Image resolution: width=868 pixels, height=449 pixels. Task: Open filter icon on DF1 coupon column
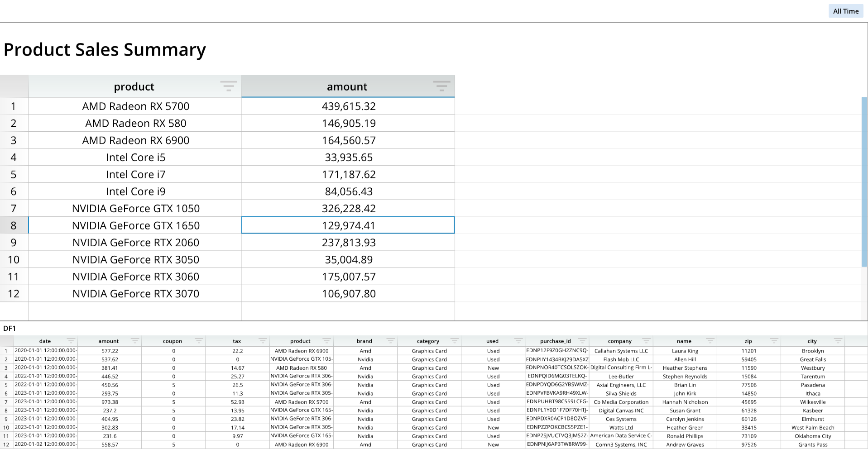199,341
